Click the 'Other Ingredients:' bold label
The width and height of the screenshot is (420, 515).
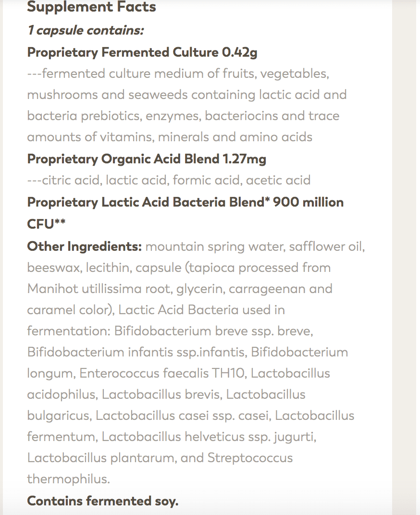(x=85, y=246)
